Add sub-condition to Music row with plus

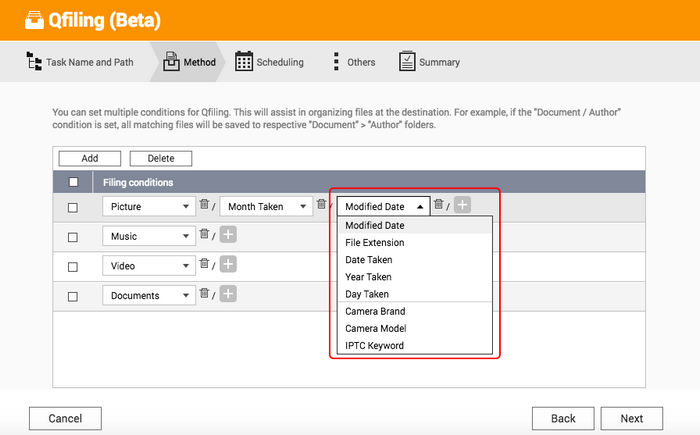(x=228, y=234)
